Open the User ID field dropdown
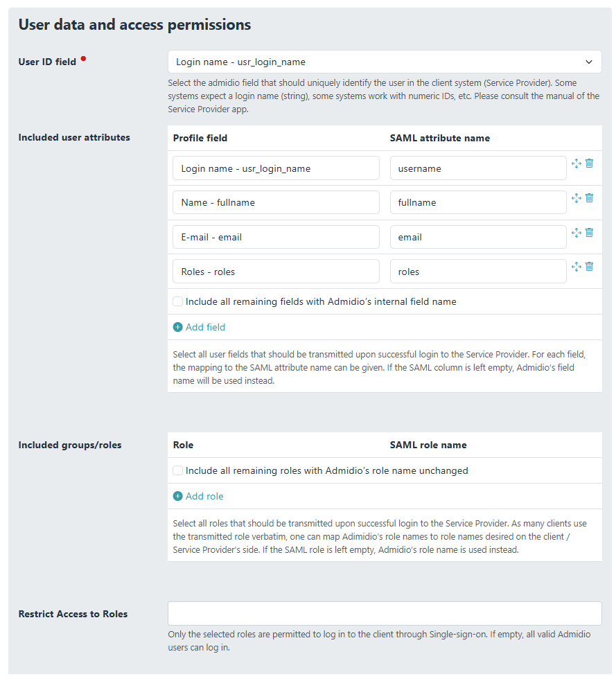This screenshot has width=616, height=681. tap(385, 62)
